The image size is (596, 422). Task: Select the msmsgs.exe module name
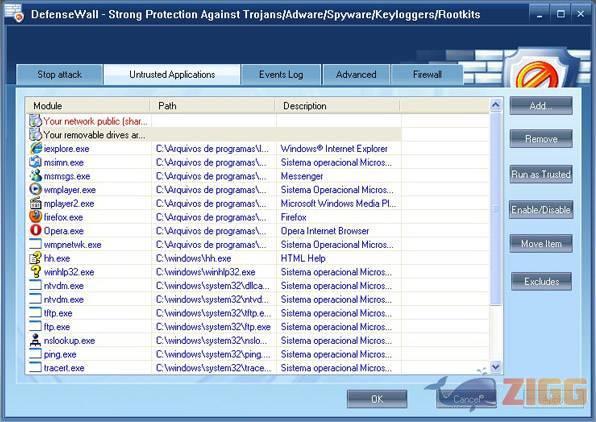point(67,176)
